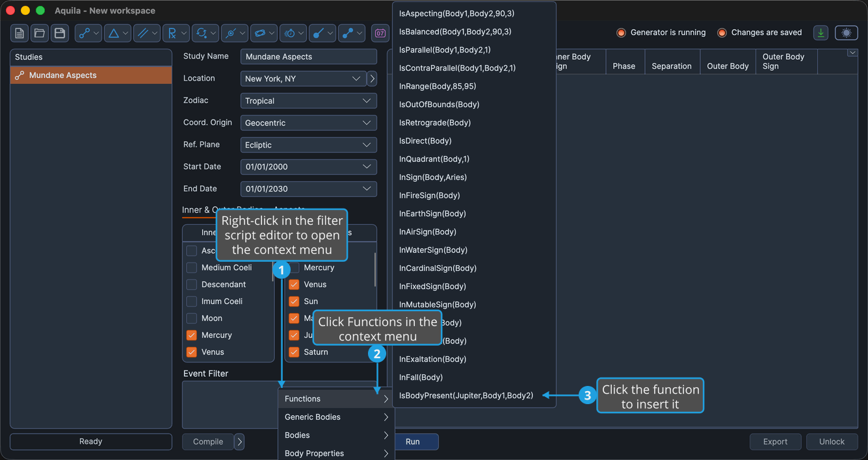
Task: Select the Rx retrograde study tool
Action: click(176, 33)
